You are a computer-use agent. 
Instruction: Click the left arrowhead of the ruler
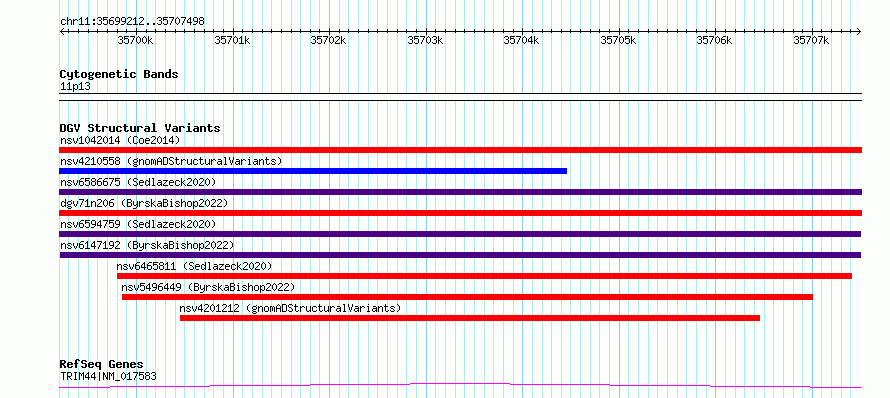[62, 31]
